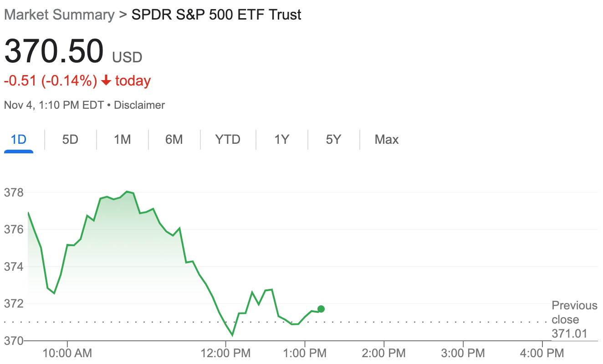Click the green current-price dot on chart
Image resolution: width=603 pixels, height=364 pixels.
pos(321,309)
